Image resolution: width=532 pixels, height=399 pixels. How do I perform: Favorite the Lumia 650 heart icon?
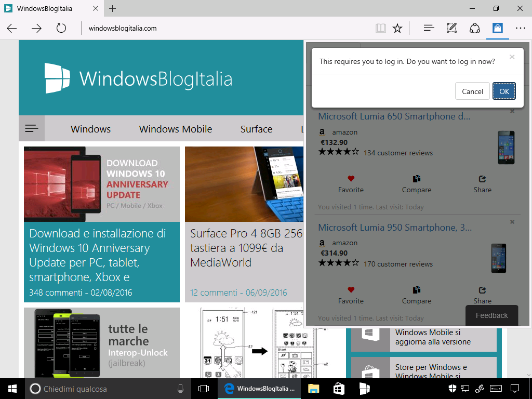351,179
